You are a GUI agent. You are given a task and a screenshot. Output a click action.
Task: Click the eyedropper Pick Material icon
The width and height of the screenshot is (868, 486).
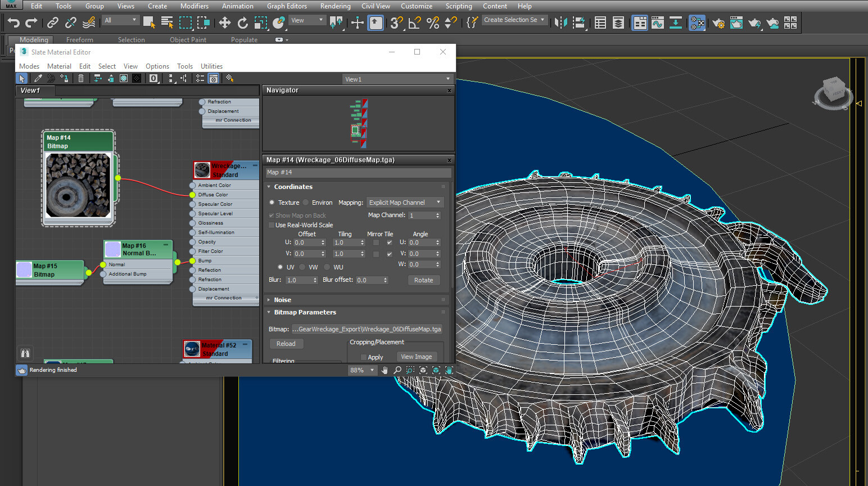pyautogui.click(x=38, y=79)
